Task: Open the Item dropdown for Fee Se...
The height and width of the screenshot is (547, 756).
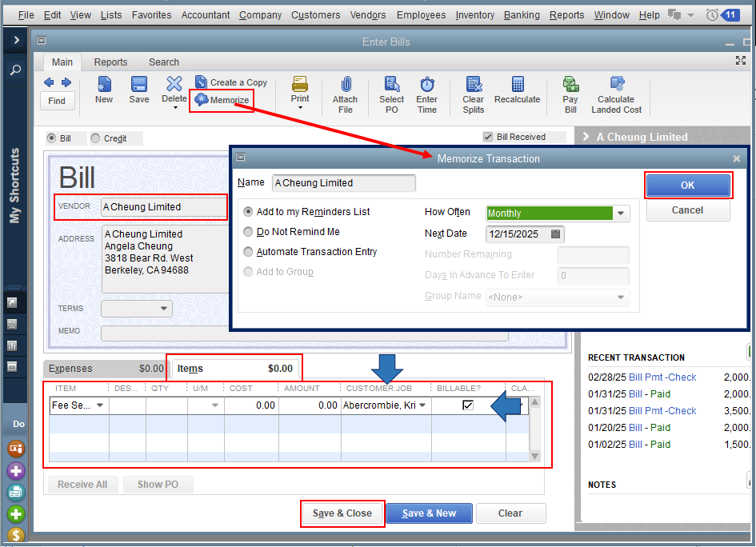Action: (x=100, y=405)
